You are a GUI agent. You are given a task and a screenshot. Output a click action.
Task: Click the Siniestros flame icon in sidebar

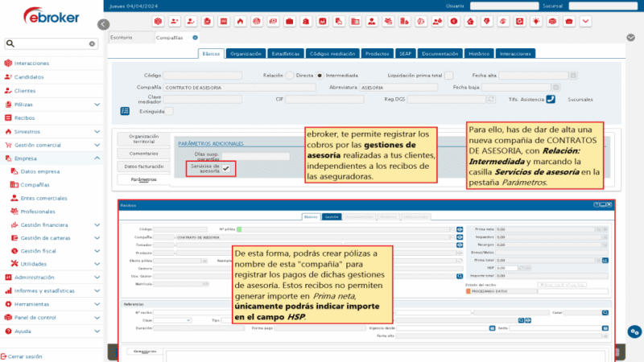(8, 130)
